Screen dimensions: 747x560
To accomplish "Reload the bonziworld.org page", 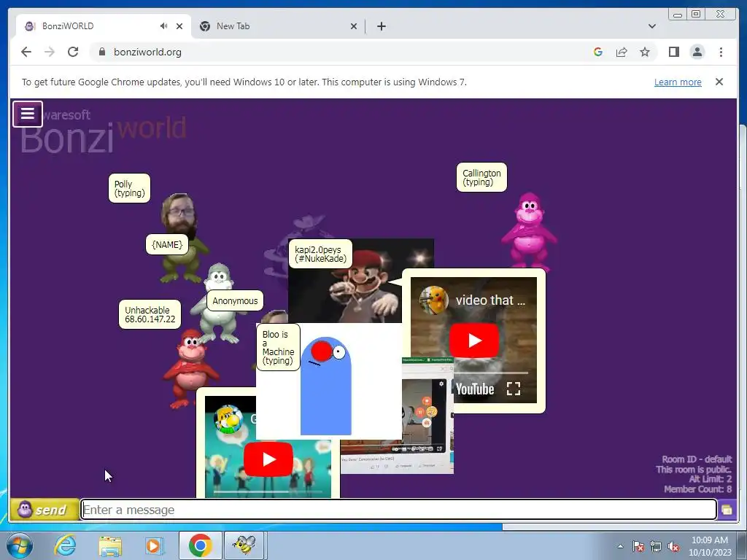I will 73,52.
